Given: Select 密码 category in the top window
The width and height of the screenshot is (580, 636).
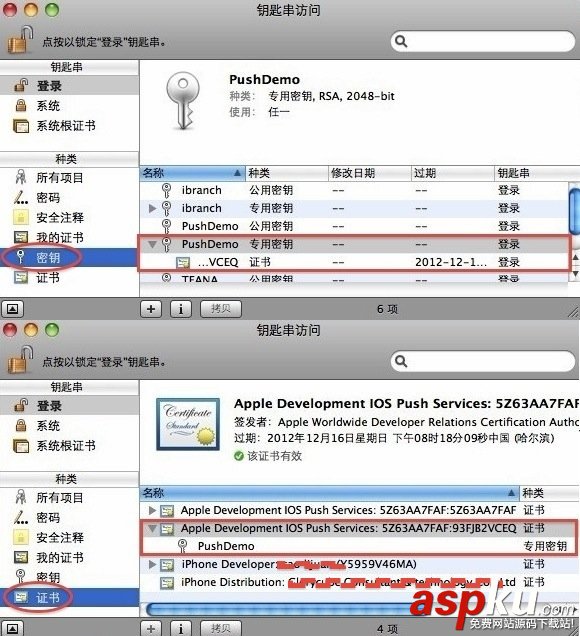Looking at the screenshot, I should 69,198.
